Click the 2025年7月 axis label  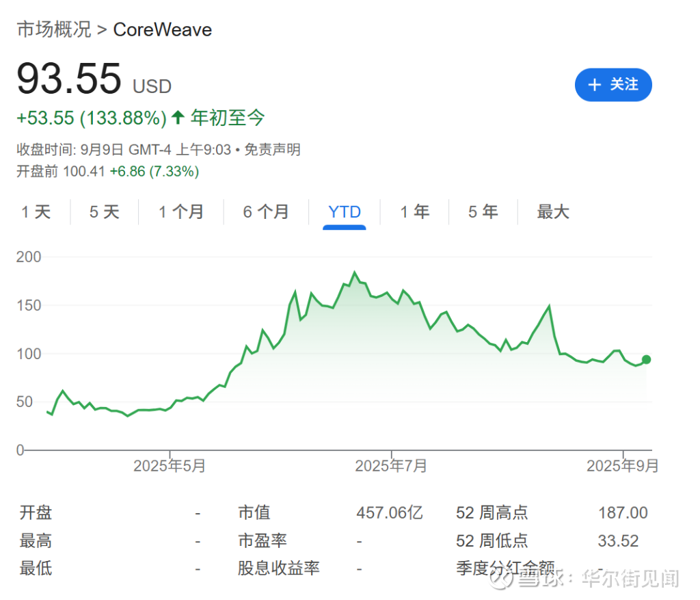pos(391,466)
